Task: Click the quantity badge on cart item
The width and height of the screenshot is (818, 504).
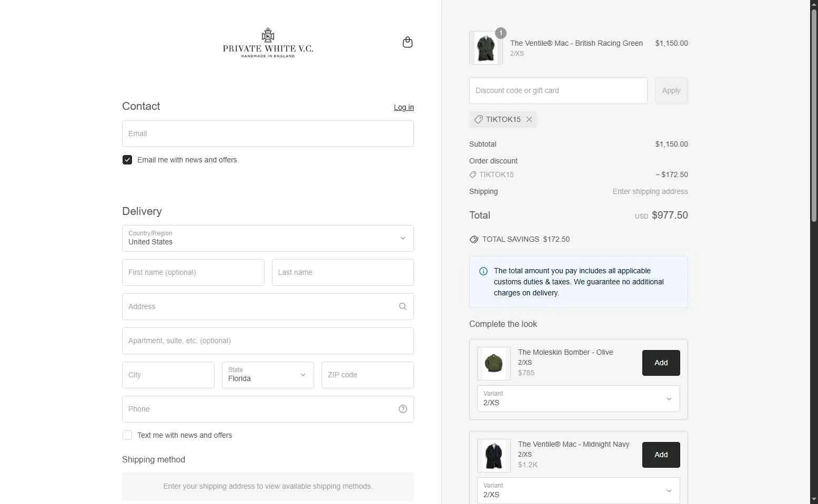Action: click(x=501, y=33)
